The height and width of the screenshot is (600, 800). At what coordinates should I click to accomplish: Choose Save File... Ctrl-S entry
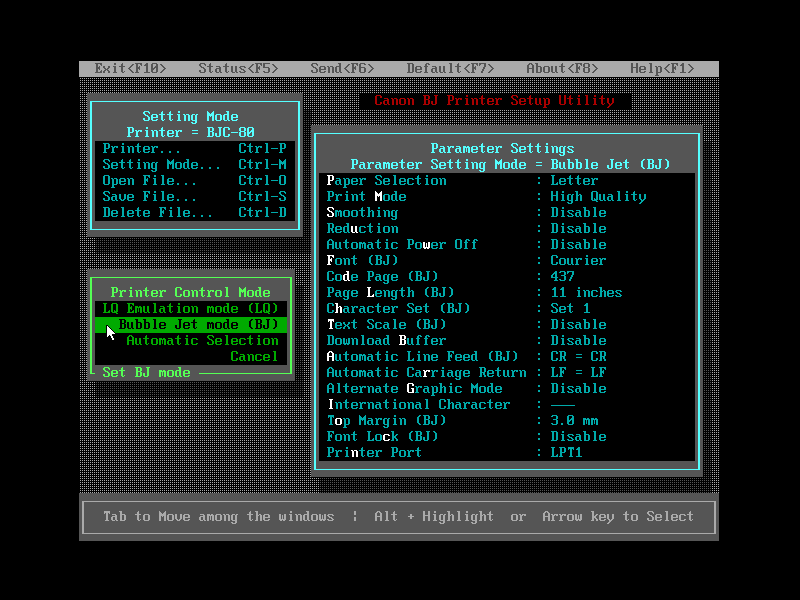[194, 196]
